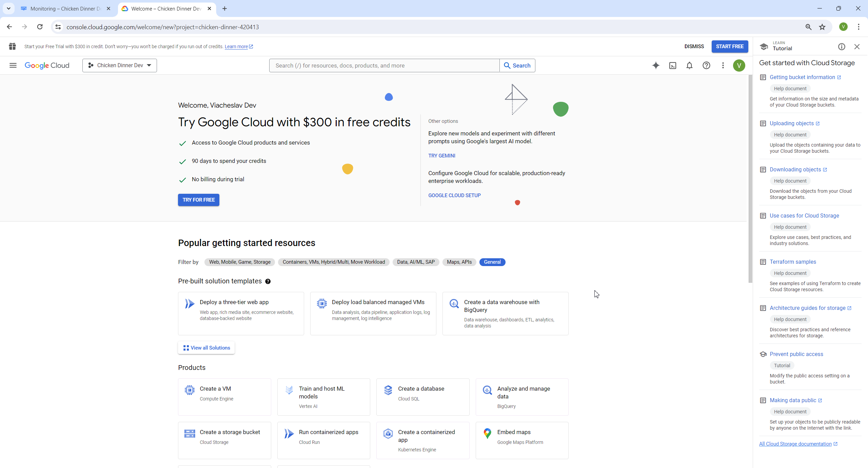Image resolution: width=868 pixels, height=468 pixels.
Task: Close the Tutorial side panel
Action: click(x=857, y=47)
